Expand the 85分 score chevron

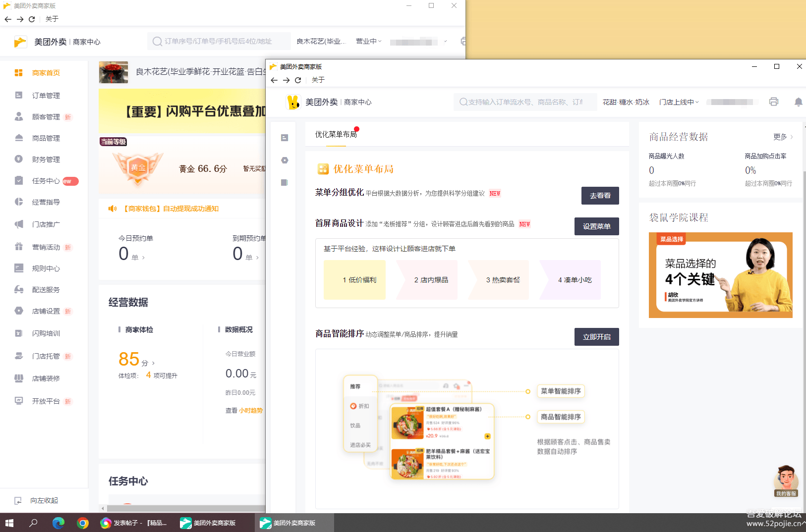pos(153,363)
